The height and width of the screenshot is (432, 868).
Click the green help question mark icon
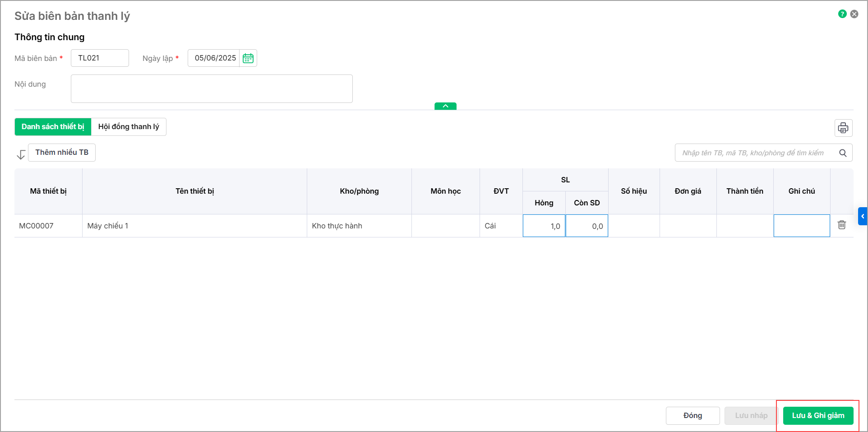842,14
